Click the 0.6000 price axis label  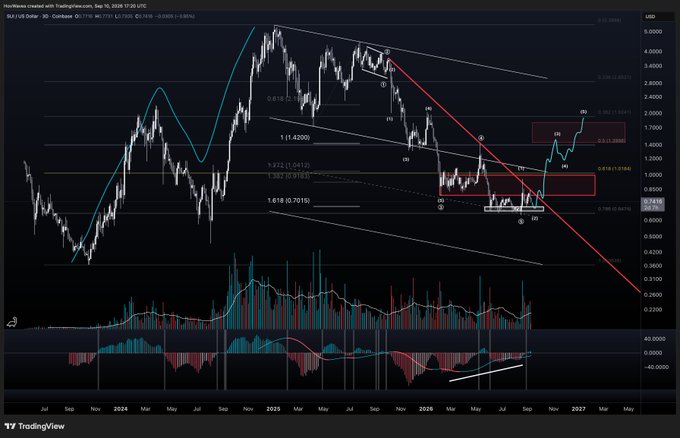(x=653, y=220)
